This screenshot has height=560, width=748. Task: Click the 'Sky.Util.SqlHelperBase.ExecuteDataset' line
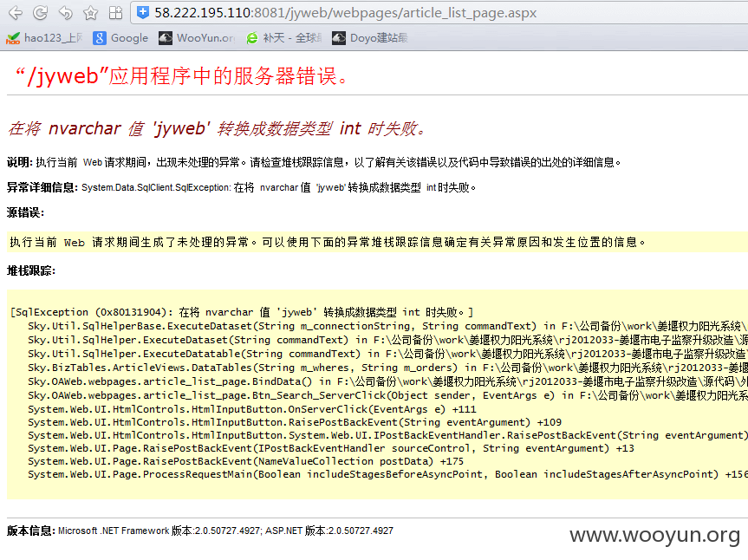point(387,326)
